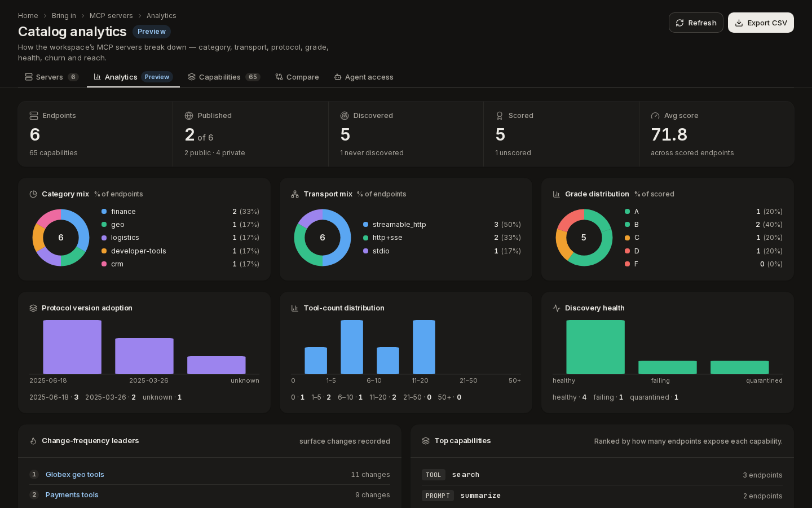Open Bring in from the breadcrumb
The height and width of the screenshot is (508, 812).
point(64,16)
